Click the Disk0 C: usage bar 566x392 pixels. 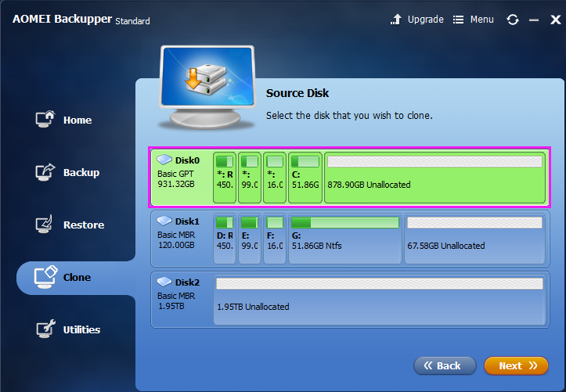(305, 161)
